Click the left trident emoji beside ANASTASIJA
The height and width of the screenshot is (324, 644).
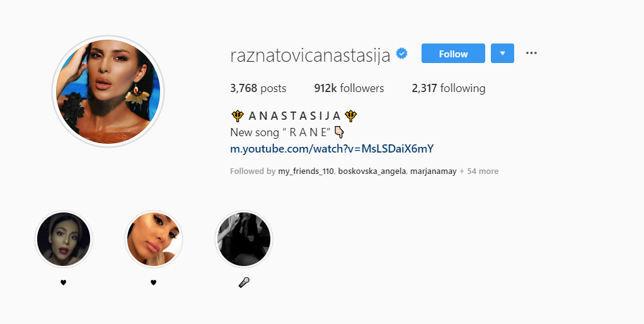[238, 116]
